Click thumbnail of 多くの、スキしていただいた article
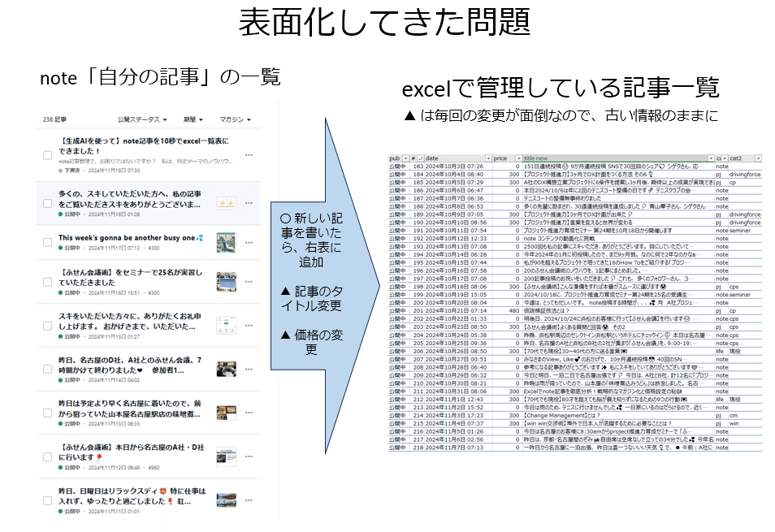 click(227, 203)
